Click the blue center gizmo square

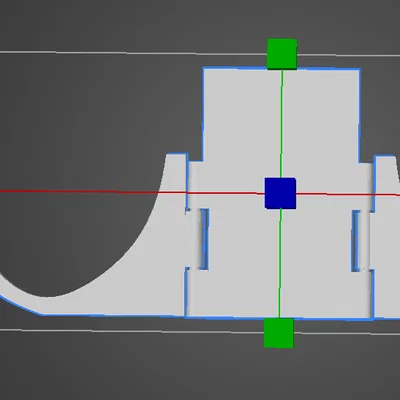(280, 193)
